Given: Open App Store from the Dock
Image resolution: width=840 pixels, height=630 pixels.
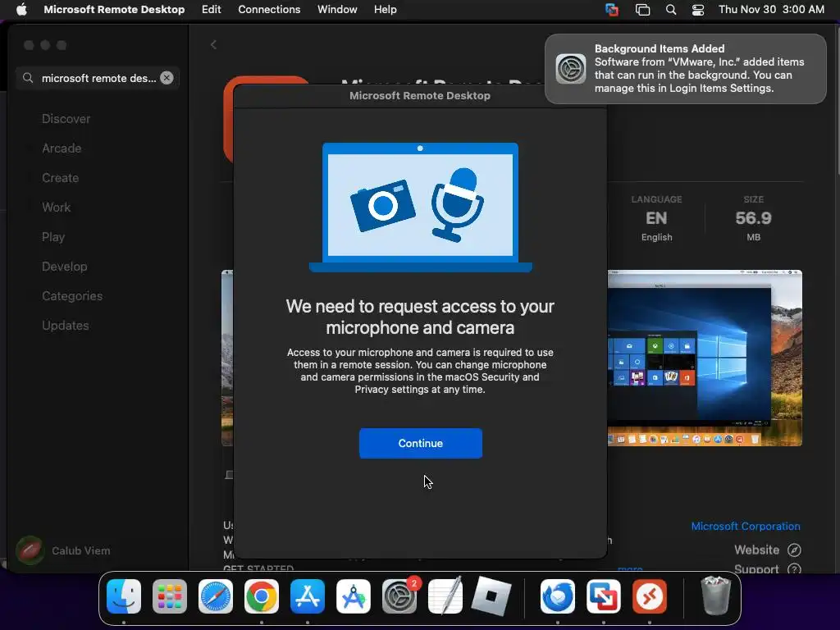Looking at the screenshot, I should pyautogui.click(x=308, y=596).
